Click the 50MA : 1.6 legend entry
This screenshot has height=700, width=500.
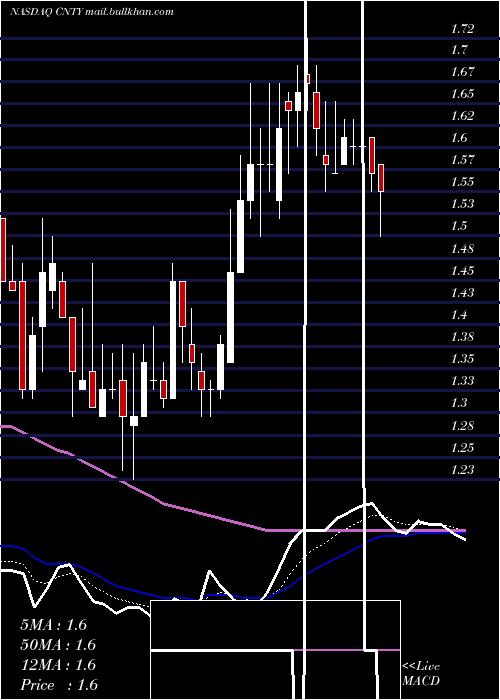point(58,645)
